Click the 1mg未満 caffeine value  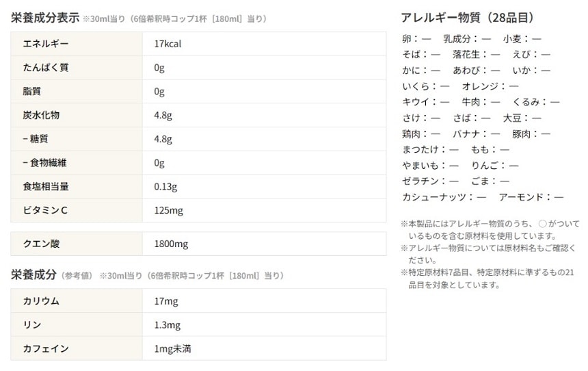coord(172,348)
